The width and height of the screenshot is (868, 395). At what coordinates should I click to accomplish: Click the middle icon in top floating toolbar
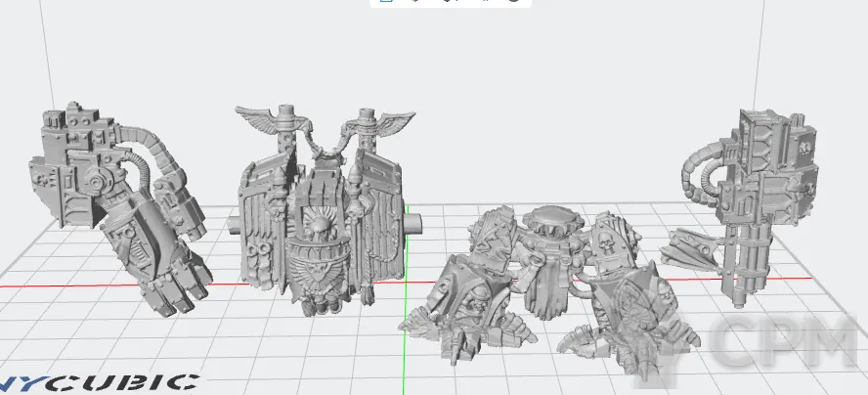click(x=450, y=2)
